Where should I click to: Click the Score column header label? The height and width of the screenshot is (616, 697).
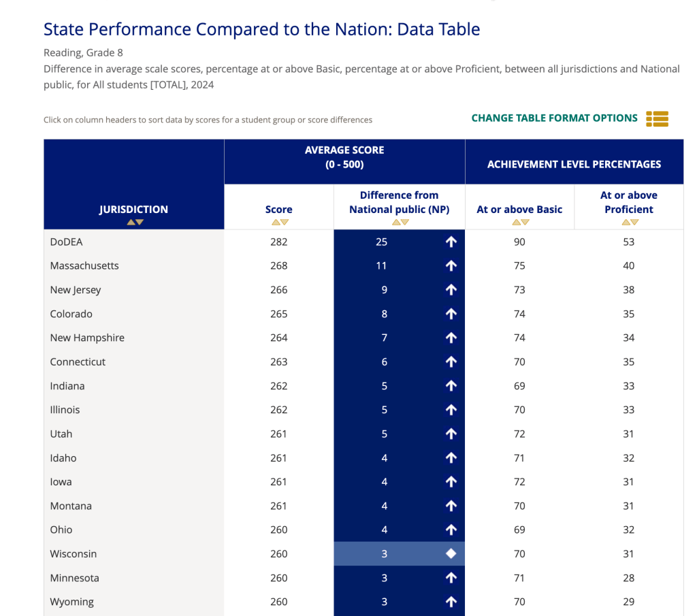point(279,209)
